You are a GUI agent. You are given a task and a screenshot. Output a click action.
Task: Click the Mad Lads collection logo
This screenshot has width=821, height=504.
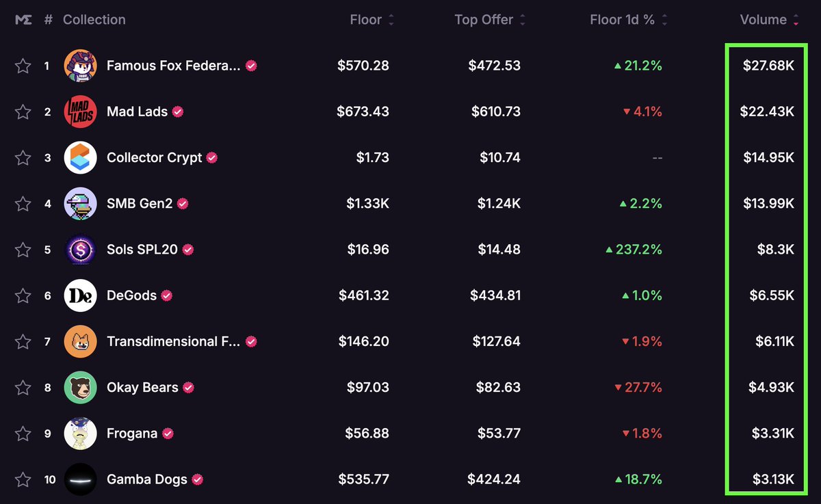point(81,111)
